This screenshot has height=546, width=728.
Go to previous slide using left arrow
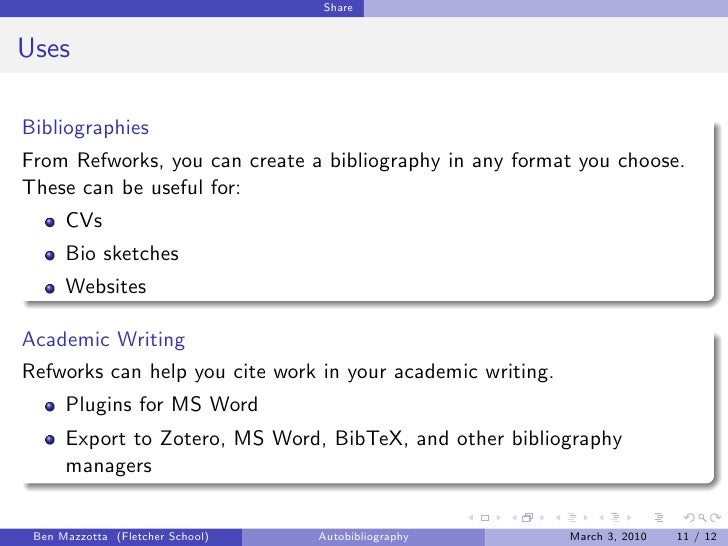click(471, 518)
